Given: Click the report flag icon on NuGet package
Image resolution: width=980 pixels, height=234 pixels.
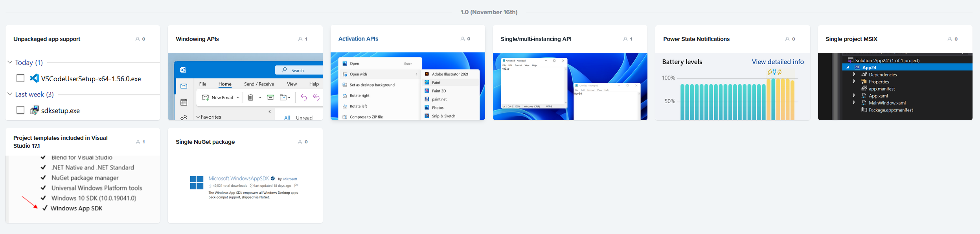Looking at the screenshot, I should click(296, 186).
